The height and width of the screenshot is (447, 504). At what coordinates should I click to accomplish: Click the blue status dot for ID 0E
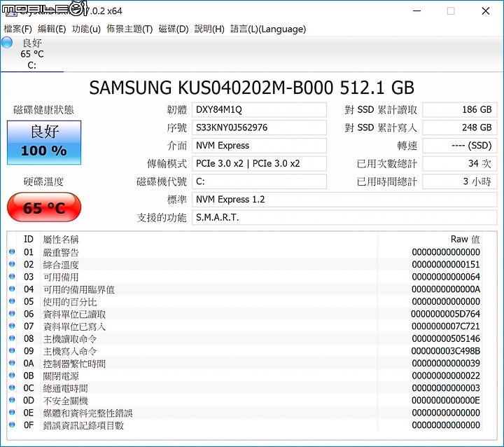tap(12, 412)
